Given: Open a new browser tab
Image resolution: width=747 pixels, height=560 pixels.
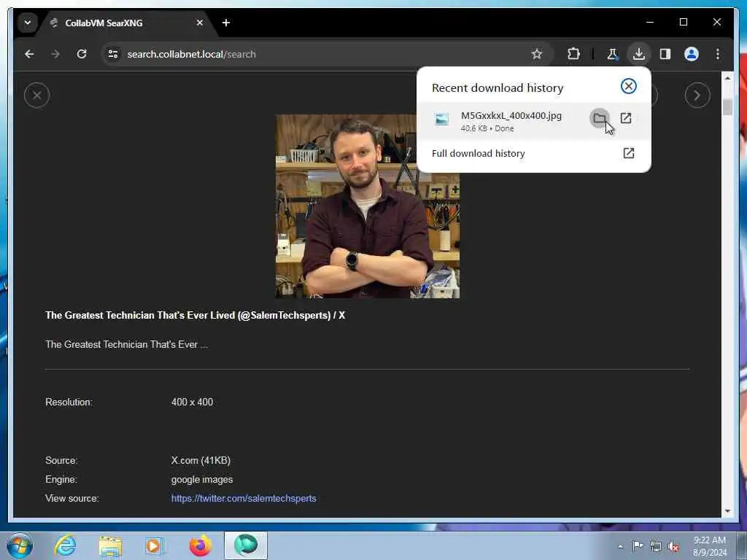Looking at the screenshot, I should 226,23.
